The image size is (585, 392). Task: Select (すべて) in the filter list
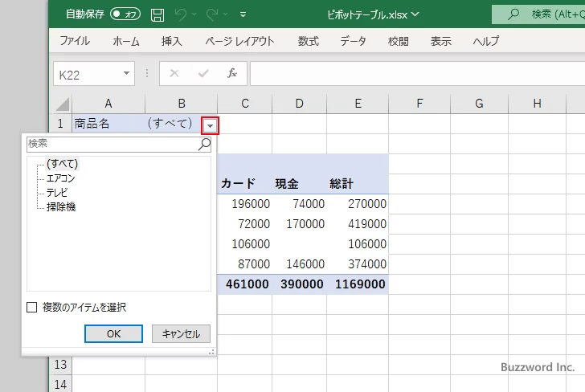(x=62, y=164)
